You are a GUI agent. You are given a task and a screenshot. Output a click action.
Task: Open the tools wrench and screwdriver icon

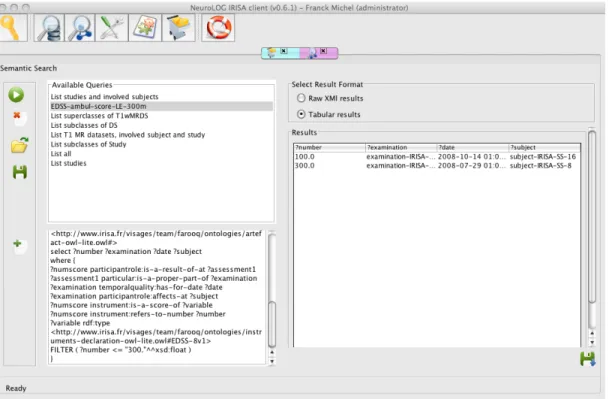(x=112, y=28)
